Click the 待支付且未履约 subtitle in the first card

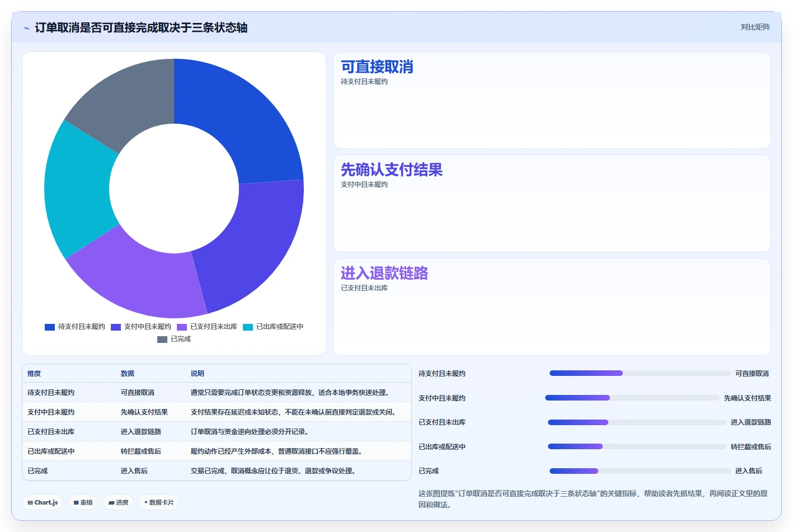click(x=364, y=82)
